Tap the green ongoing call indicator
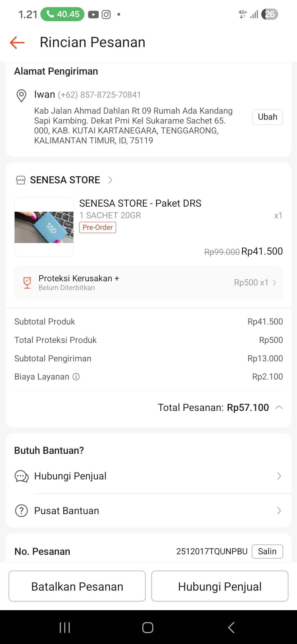Image resolution: width=297 pixels, height=644 pixels. 62,14
